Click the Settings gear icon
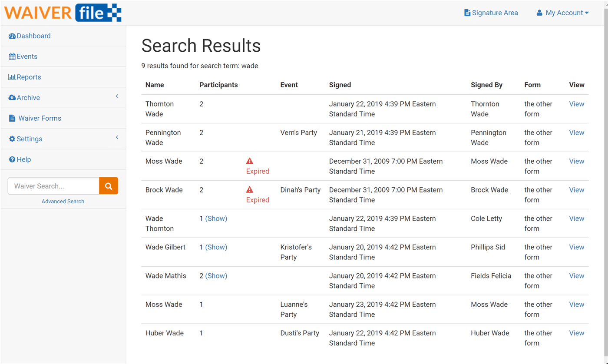The height and width of the screenshot is (364, 608). coord(12,139)
